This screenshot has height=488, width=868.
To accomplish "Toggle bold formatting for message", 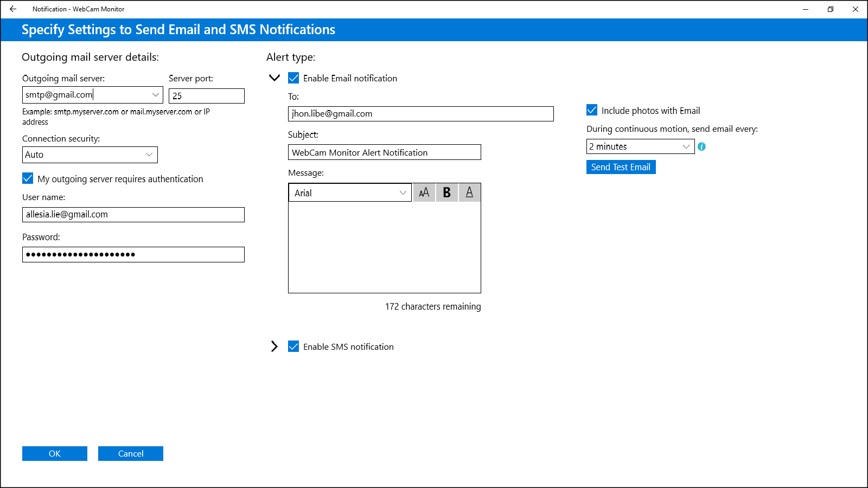I will 447,192.
